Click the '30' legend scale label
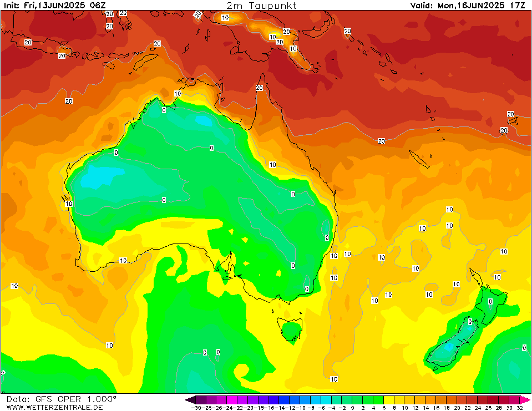The width and height of the screenshot is (532, 411). point(509,408)
